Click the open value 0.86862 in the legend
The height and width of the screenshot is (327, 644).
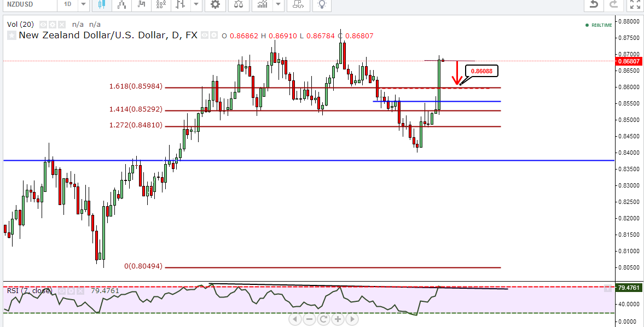click(244, 36)
